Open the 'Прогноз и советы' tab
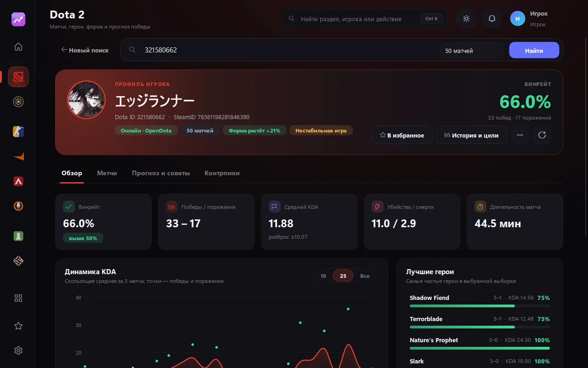Image resolution: width=588 pixels, height=368 pixels. (x=161, y=173)
